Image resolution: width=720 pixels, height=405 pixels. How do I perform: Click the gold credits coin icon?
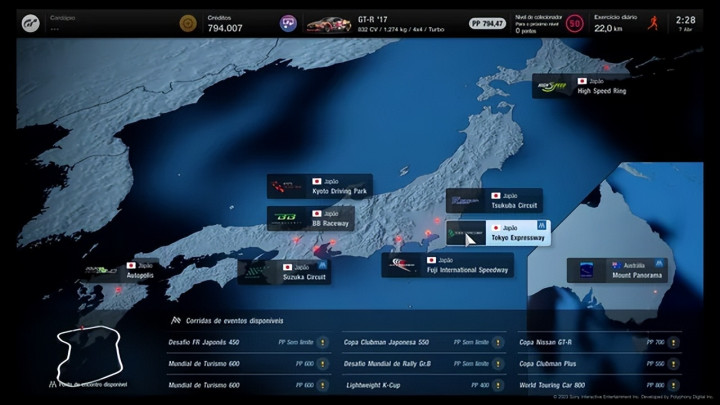(x=187, y=23)
